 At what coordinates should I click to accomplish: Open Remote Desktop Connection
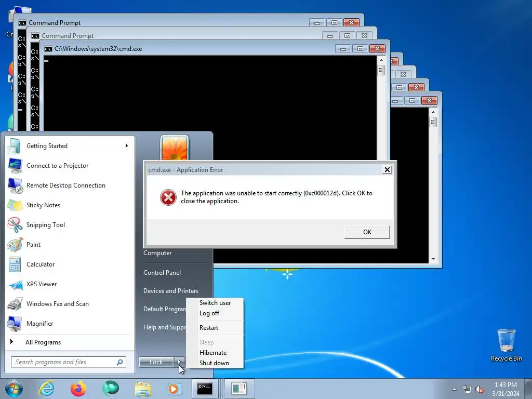coord(70,185)
